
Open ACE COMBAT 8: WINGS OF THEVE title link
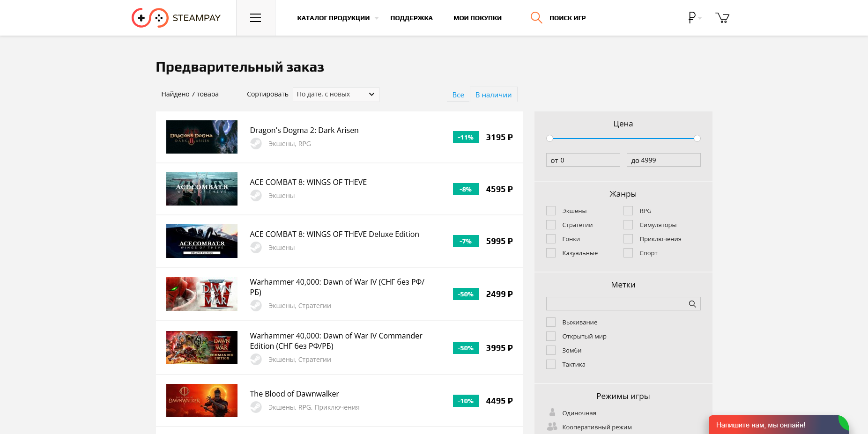308,182
